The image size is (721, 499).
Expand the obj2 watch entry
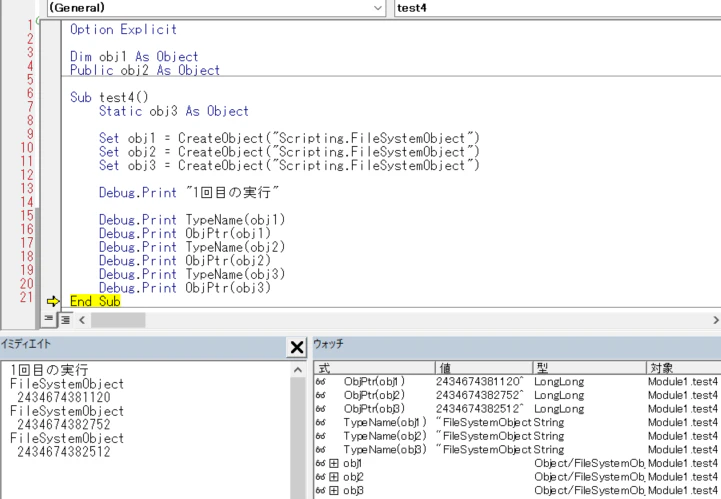[x=334, y=477]
